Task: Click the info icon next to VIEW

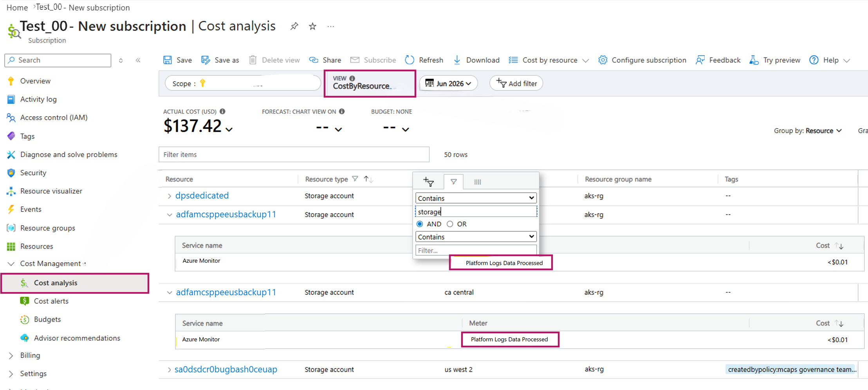Action: click(352, 78)
